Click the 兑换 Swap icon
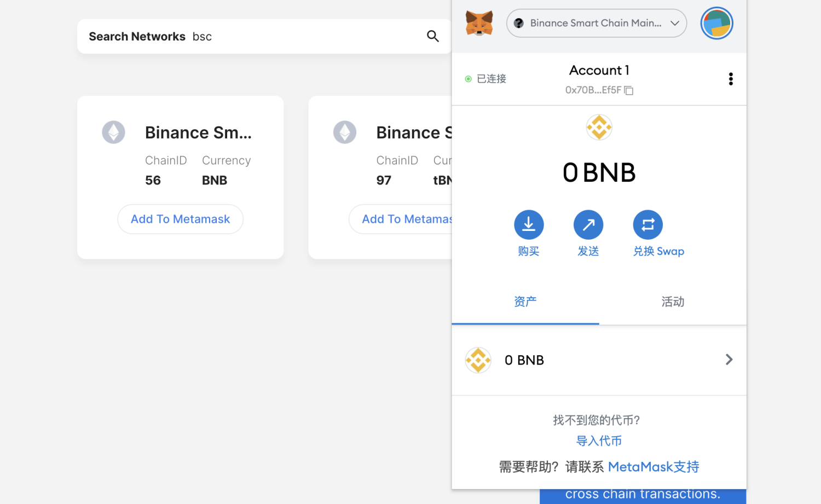The image size is (821, 504). point(648,225)
